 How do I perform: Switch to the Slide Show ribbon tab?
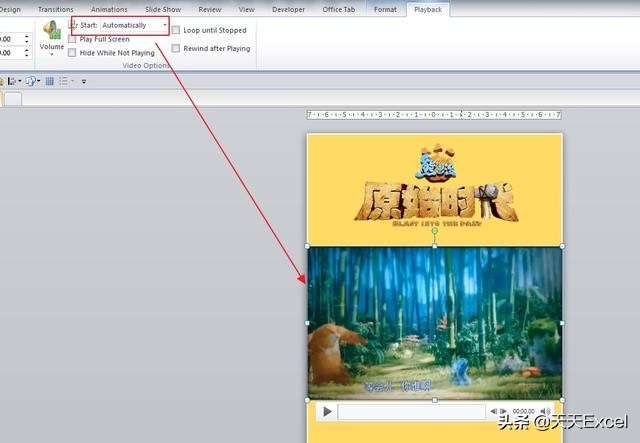(163, 9)
